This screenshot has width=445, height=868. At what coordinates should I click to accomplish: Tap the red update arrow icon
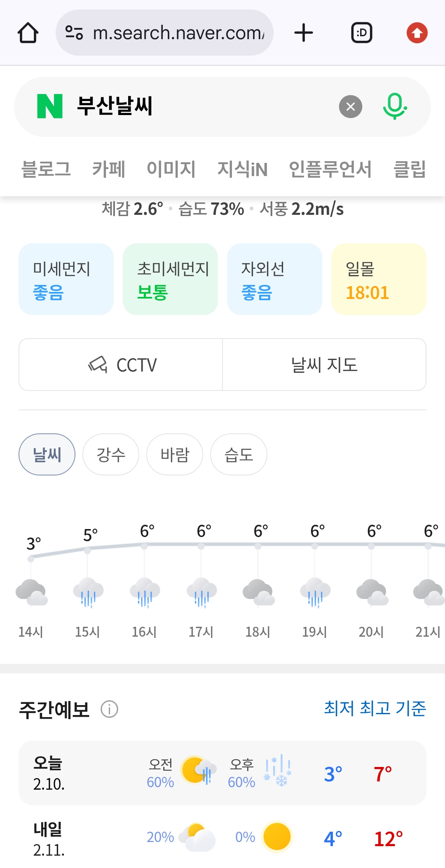point(417,33)
